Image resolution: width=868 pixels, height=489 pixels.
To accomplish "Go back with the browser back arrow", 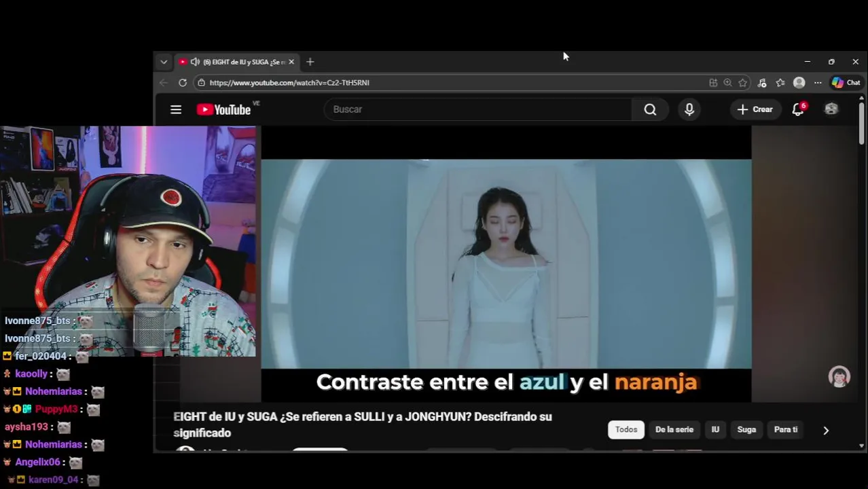I will coord(164,83).
